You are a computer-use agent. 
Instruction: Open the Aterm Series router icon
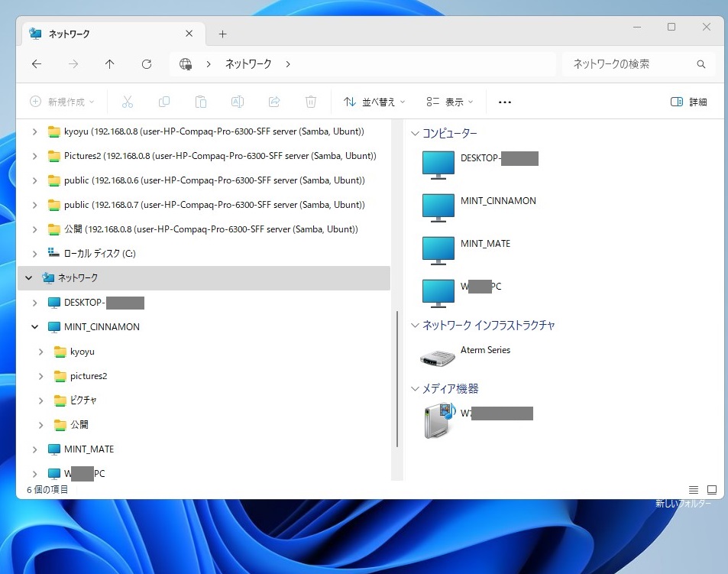(x=438, y=357)
